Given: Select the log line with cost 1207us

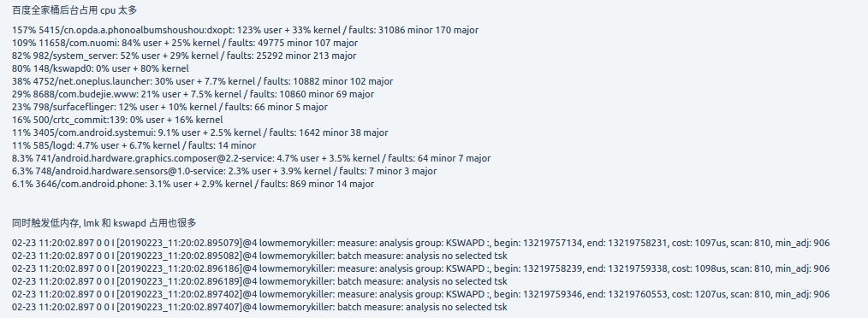Looking at the screenshot, I should coord(420,294).
